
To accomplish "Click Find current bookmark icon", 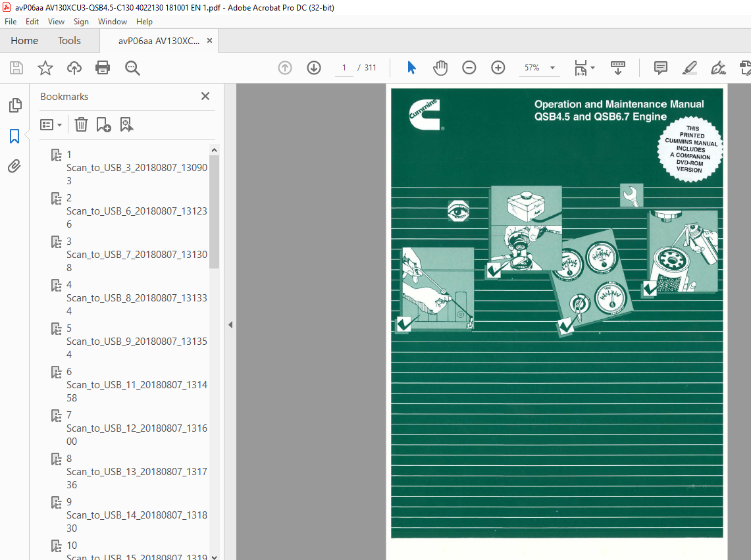I will (x=126, y=125).
